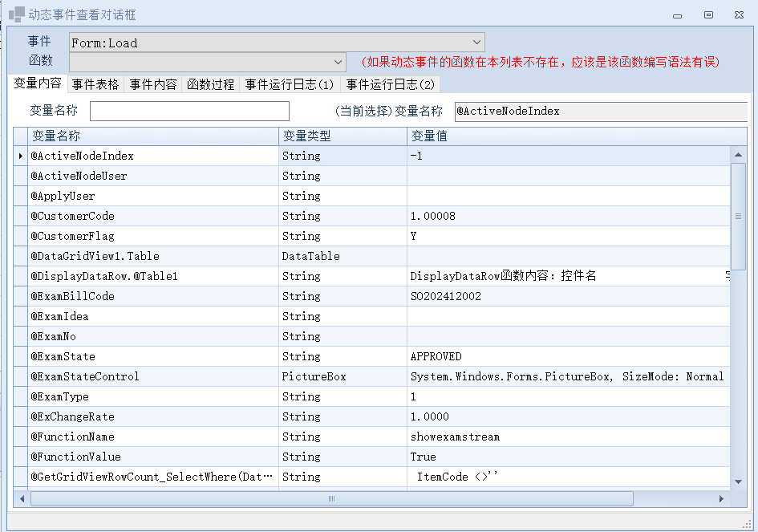Click the horizontal scrollbar thumb
The width and height of the screenshot is (758, 532).
[x=330, y=499]
